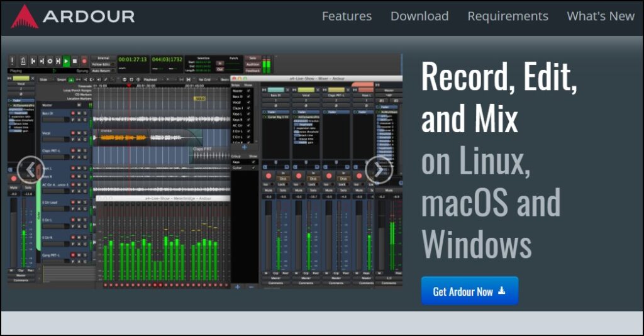Show the previous carousel slide

pos(30,169)
